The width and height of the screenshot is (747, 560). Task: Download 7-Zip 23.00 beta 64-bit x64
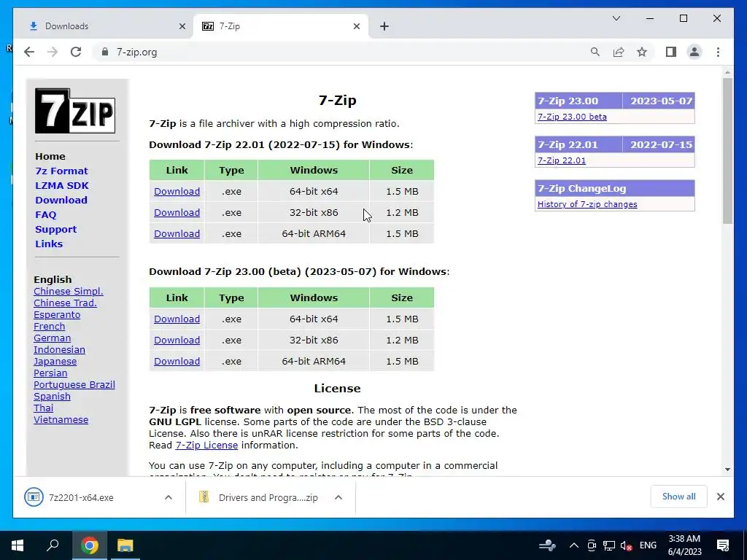[177, 319]
